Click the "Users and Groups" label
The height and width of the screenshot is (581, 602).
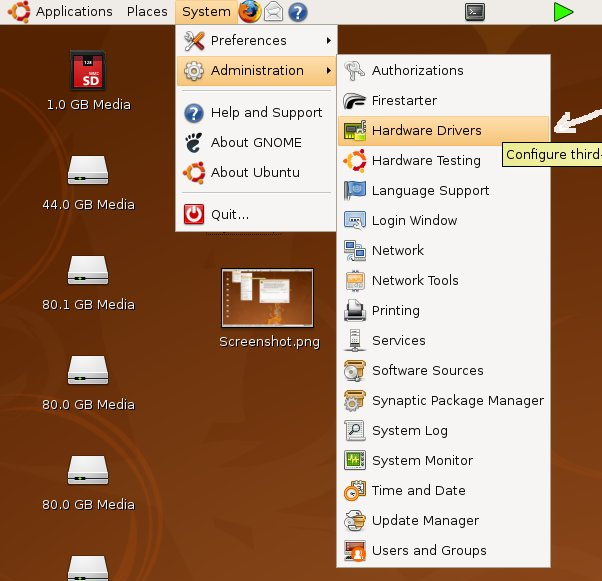[429, 551]
